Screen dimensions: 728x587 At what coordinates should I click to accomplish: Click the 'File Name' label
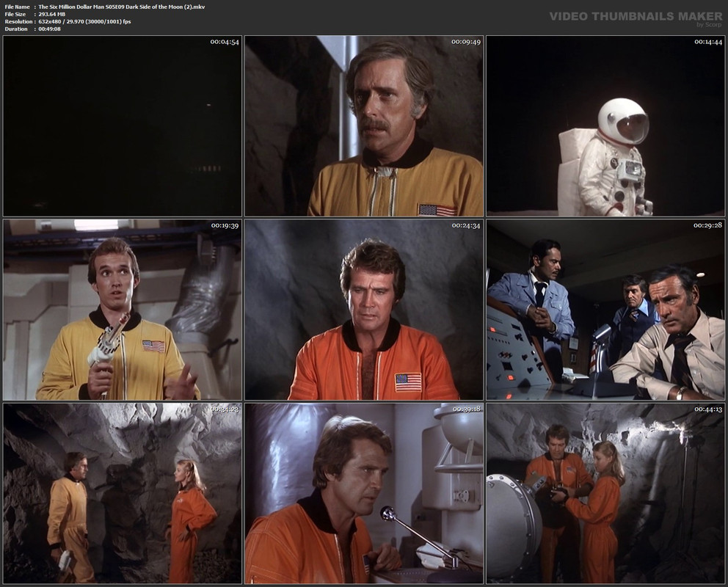[17, 7]
